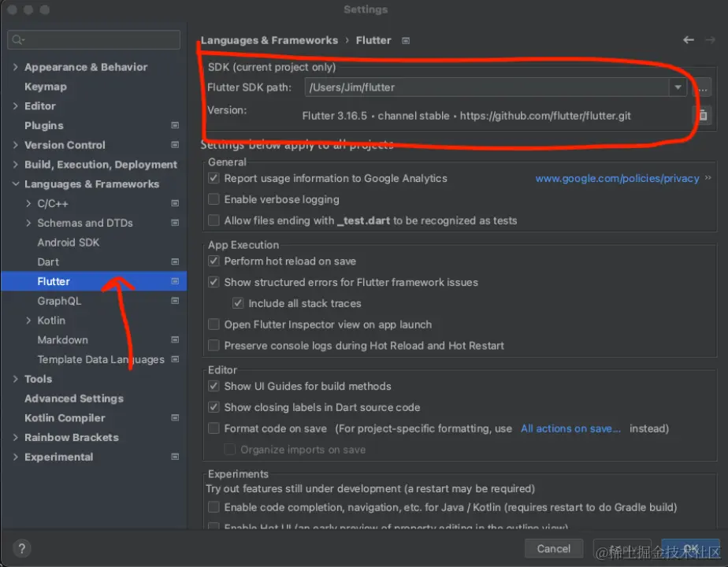Screen dimensions: 728x567
Task: Open Advanced Settings page
Action: click(74, 398)
